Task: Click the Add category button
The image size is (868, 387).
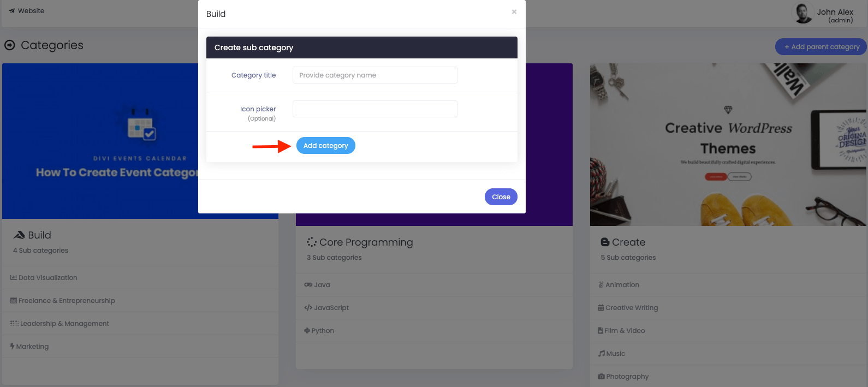Action: coord(326,146)
